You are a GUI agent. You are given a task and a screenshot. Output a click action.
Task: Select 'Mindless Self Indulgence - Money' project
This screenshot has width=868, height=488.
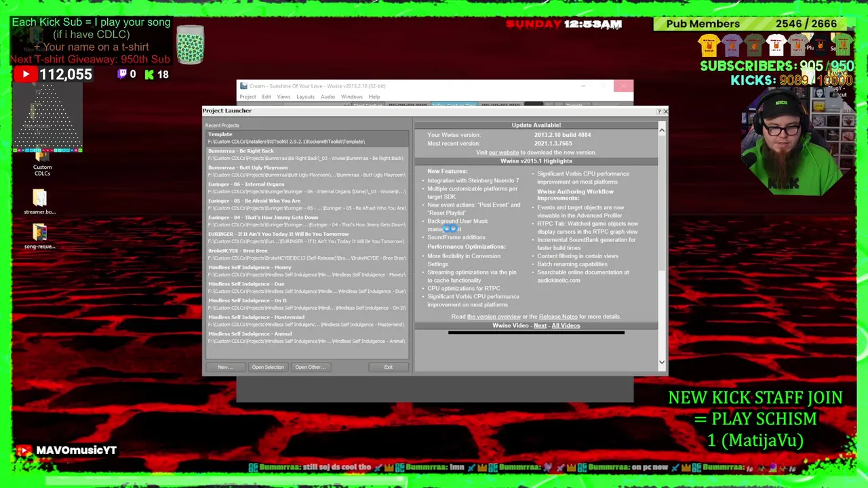(307, 270)
